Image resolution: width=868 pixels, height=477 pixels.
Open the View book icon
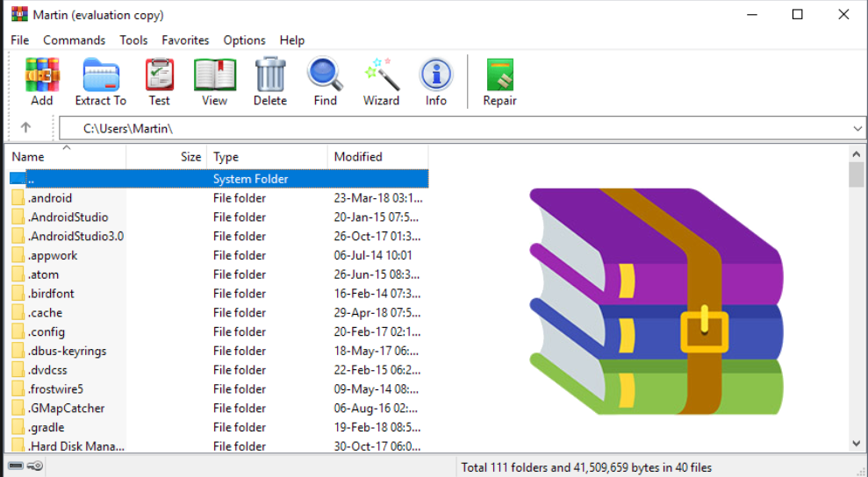pos(215,75)
